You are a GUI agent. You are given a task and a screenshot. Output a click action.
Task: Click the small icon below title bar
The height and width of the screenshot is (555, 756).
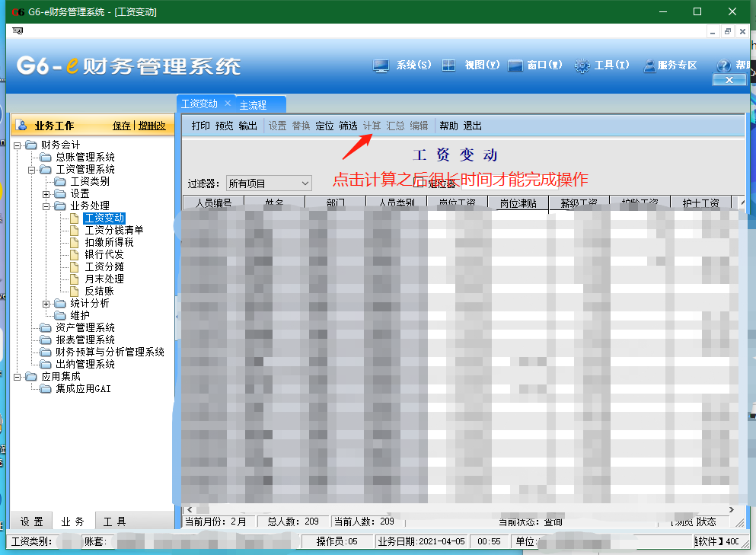pos(18,31)
